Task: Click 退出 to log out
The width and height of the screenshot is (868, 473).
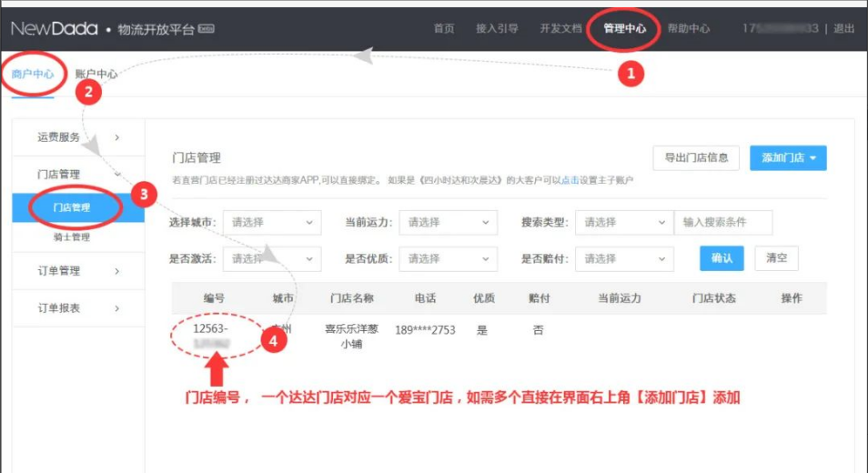Action: [844, 29]
